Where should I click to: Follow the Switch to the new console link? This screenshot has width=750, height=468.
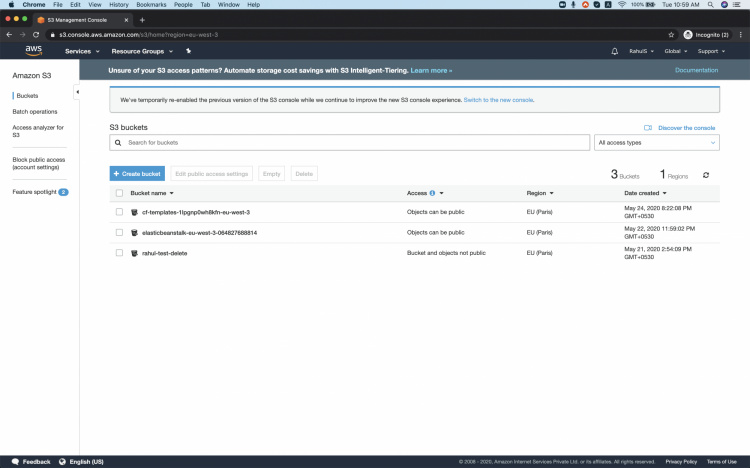(x=498, y=100)
